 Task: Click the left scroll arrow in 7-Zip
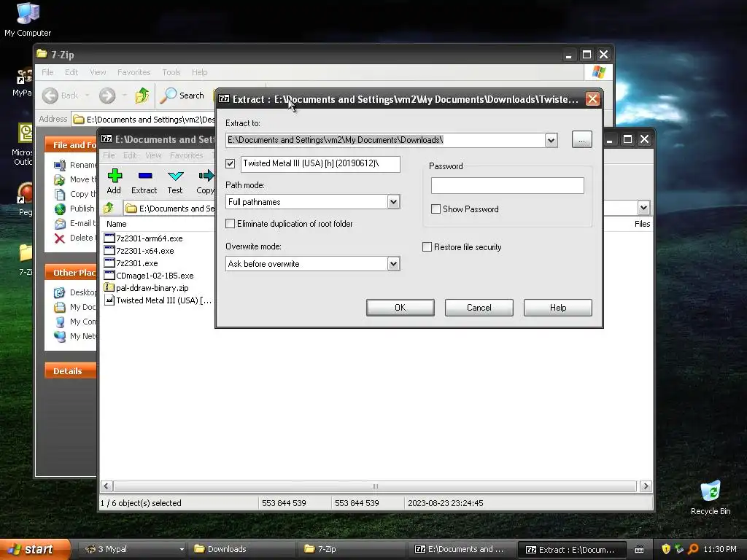click(107, 486)
